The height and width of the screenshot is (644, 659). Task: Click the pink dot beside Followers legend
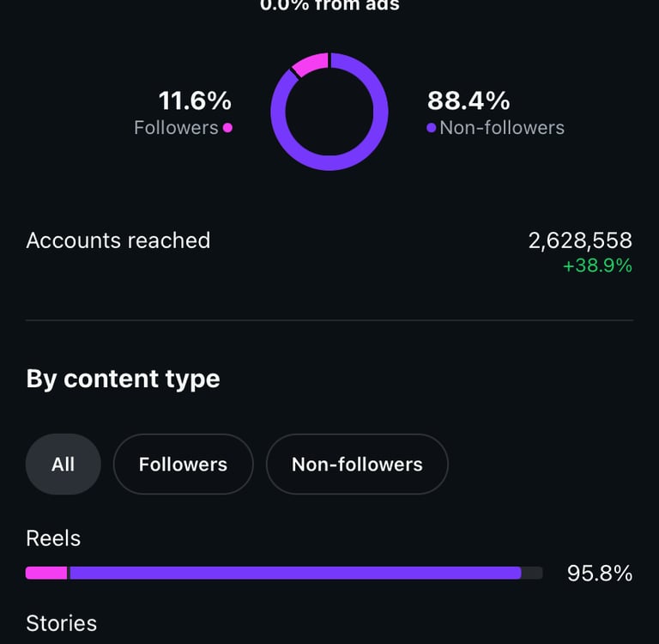coord(227,128)
